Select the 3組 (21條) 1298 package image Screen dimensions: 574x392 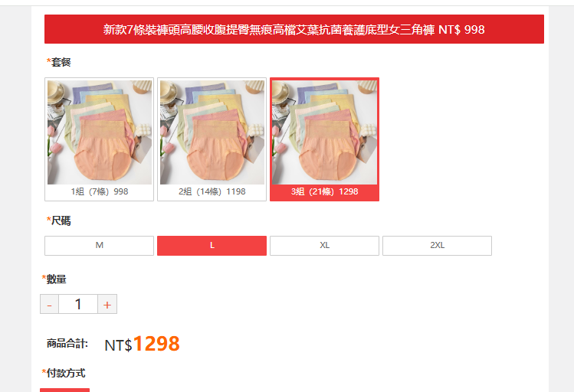pyautogui.click(x=325, y=132)
